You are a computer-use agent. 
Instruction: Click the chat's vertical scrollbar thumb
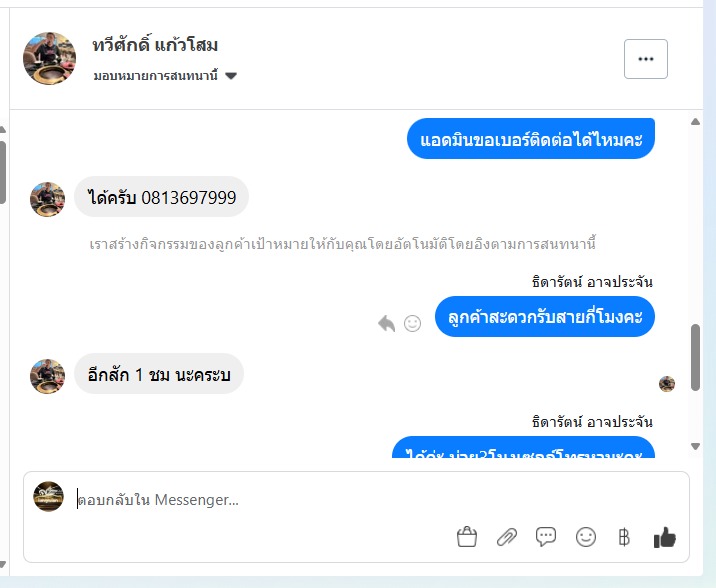[696, 348]
